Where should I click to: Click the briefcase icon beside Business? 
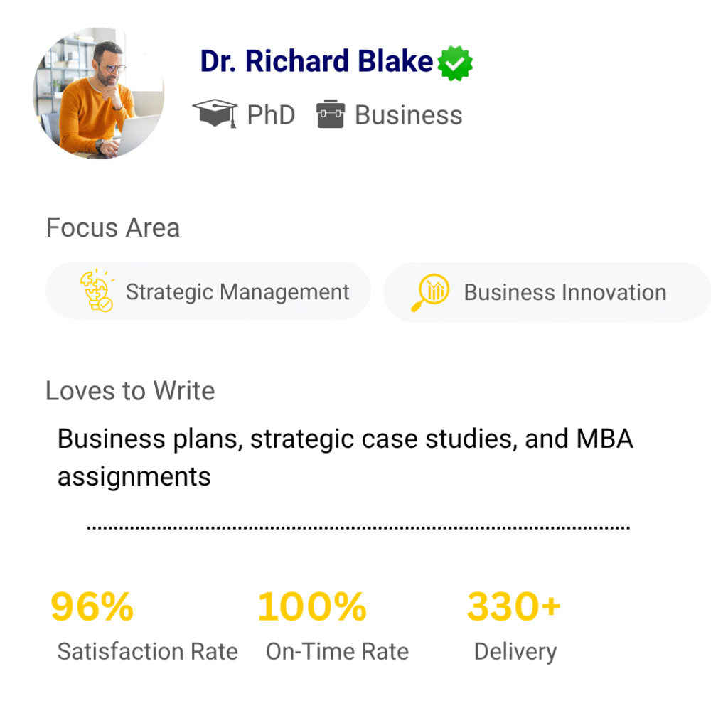point(331,114)
